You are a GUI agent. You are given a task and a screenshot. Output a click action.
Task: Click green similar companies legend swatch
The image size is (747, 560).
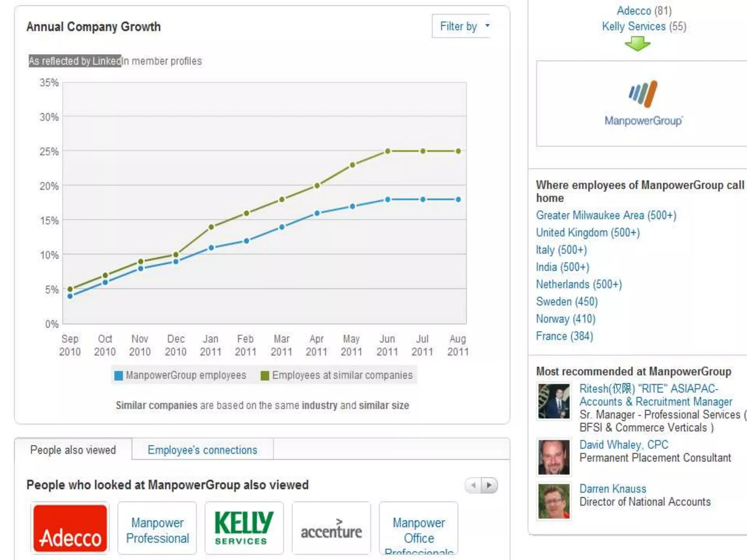265,376
